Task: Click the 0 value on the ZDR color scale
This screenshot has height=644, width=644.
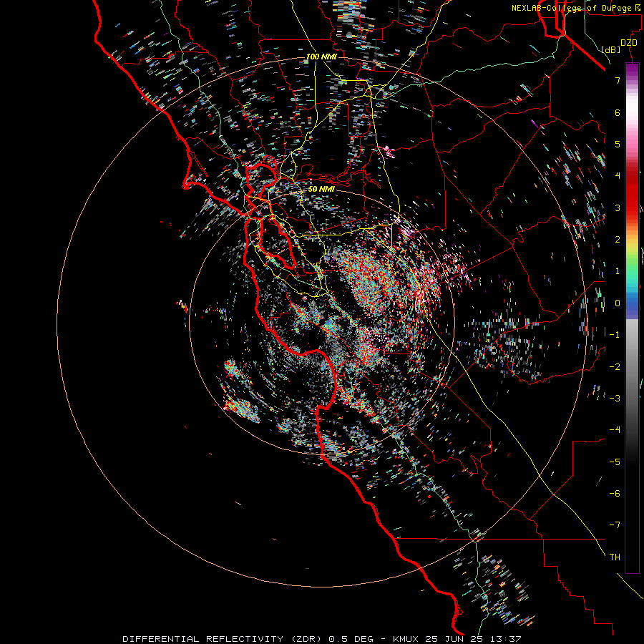Action: coord(618,303)
